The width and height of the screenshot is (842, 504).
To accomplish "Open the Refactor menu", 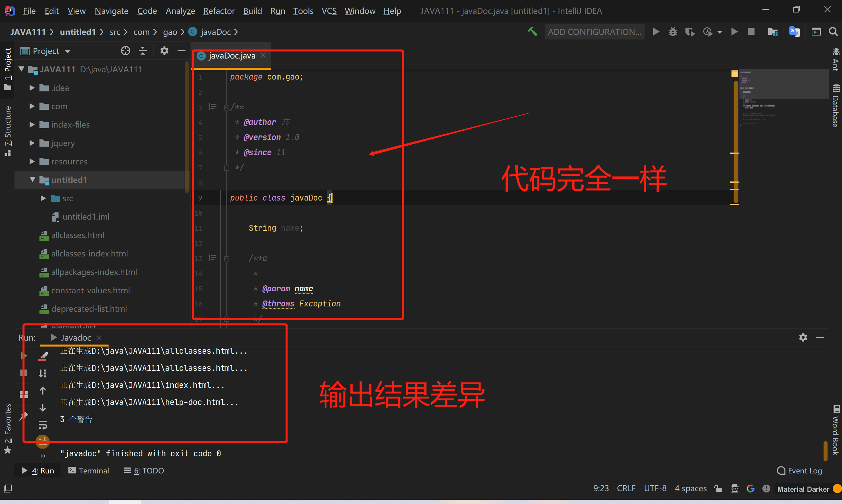I will (x=218, y=11).
